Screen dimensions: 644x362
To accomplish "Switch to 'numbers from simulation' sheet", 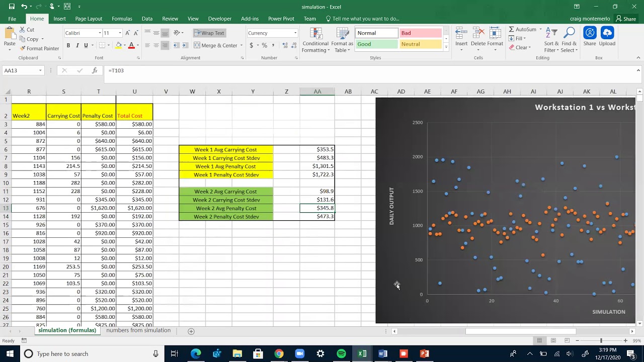I will coord(138,330).
